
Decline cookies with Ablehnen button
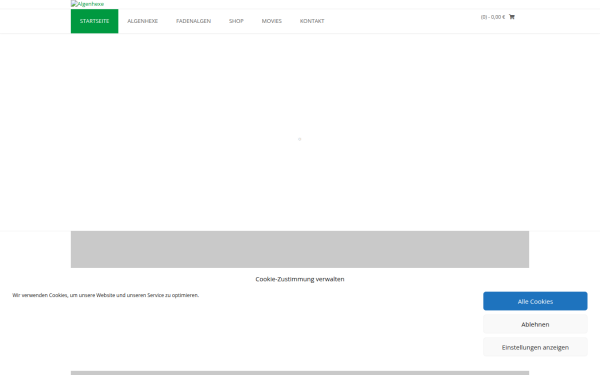[535, 324]
